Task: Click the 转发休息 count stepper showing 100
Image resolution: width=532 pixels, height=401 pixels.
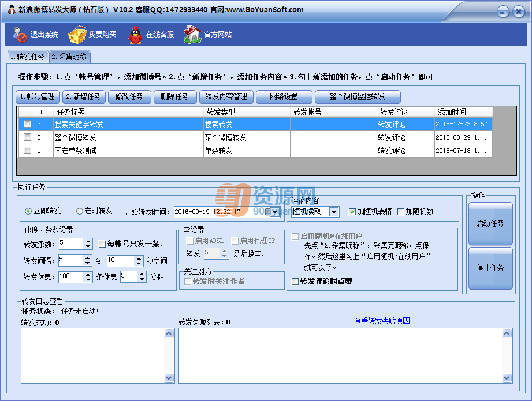Action: (x=88, y=277)
